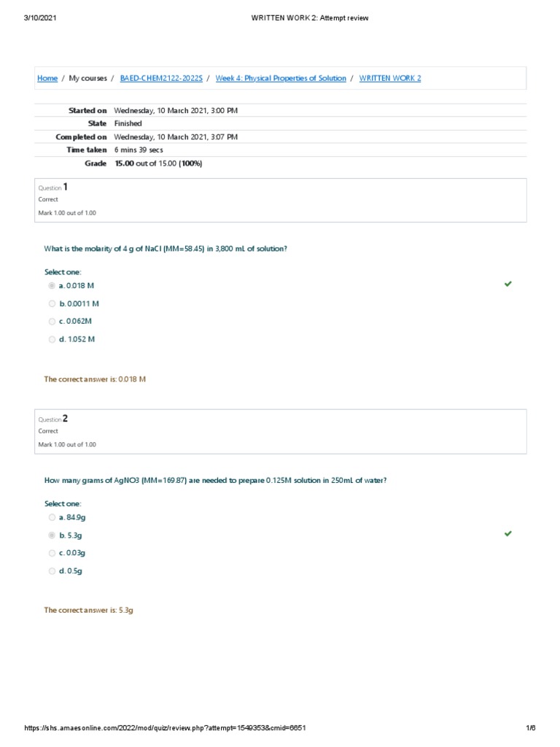
Task: Select option b. 0.0011 M radio button
Action: pos(52,303)
